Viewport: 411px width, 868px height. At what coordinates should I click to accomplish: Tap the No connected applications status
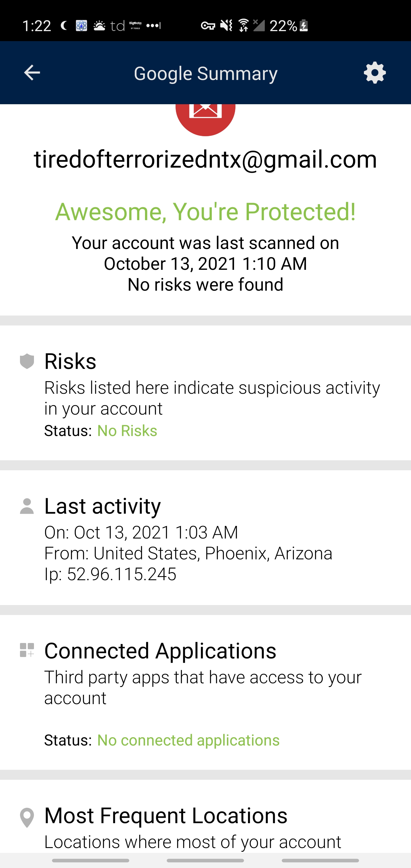click(188, 740)
